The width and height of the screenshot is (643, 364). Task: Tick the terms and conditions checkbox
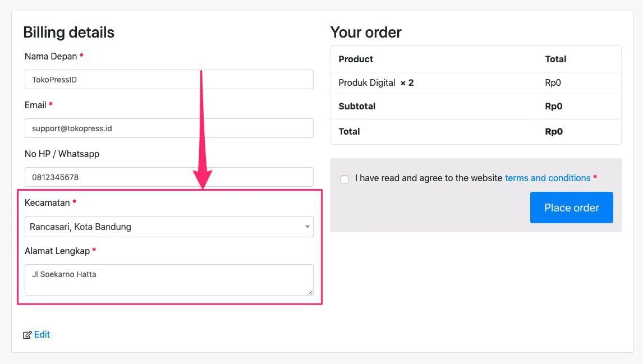pos(345,179)
